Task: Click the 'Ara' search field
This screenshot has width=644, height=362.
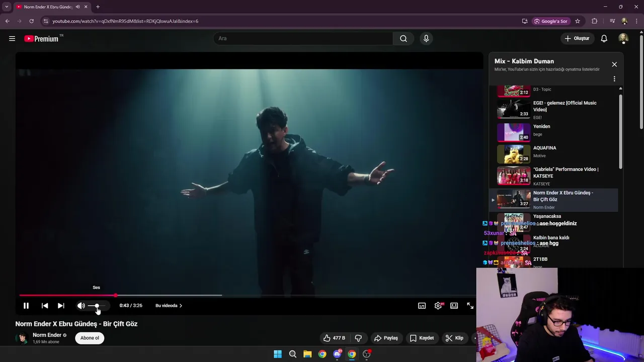Action: (303, 38)
